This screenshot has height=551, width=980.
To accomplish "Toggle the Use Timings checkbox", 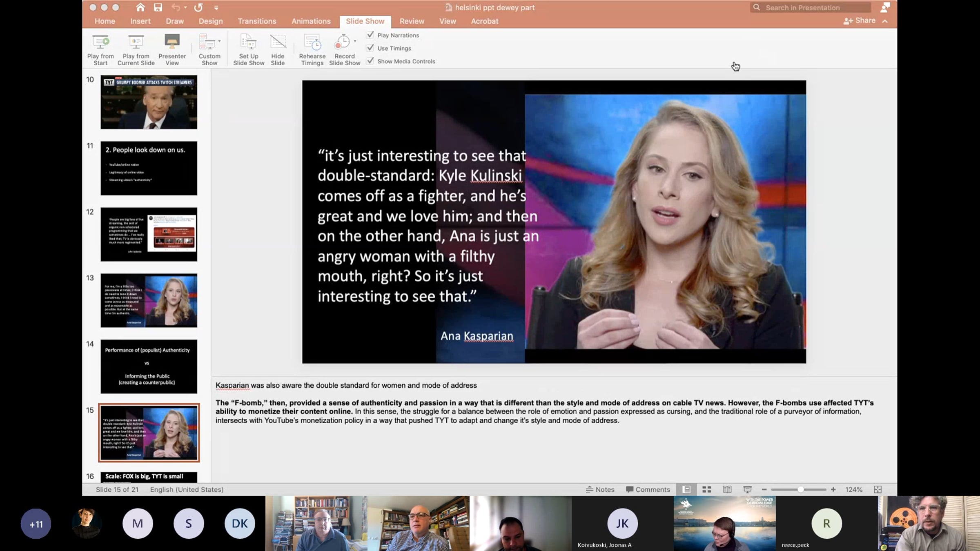I will pyautogui.click(x=370, y=48).
